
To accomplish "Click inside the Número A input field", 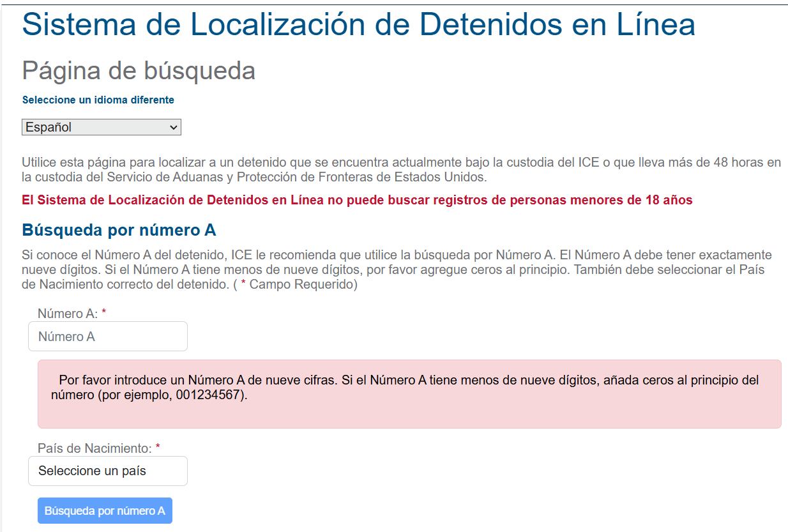I will (x=107, y=336).
